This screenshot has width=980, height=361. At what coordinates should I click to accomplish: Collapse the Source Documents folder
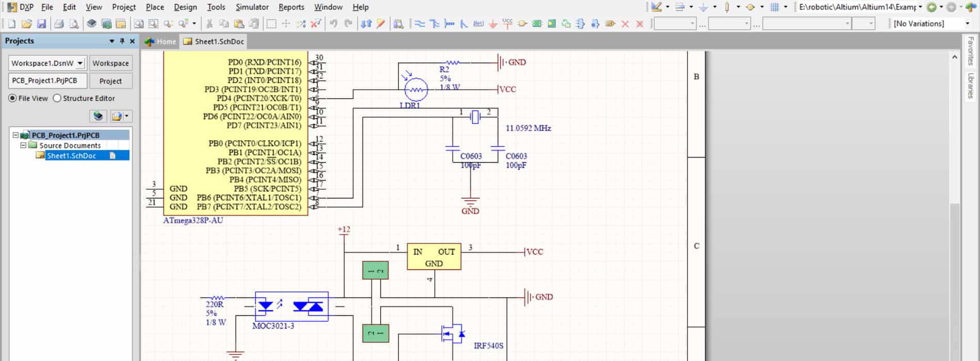click(x=23, y=145)
